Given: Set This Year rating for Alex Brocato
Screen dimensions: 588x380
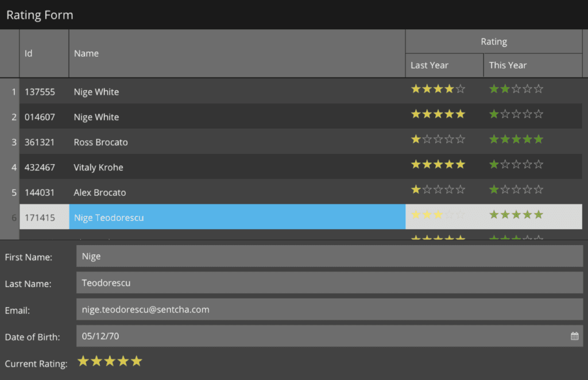Looking at the screenshot, I should pos(516,189).
